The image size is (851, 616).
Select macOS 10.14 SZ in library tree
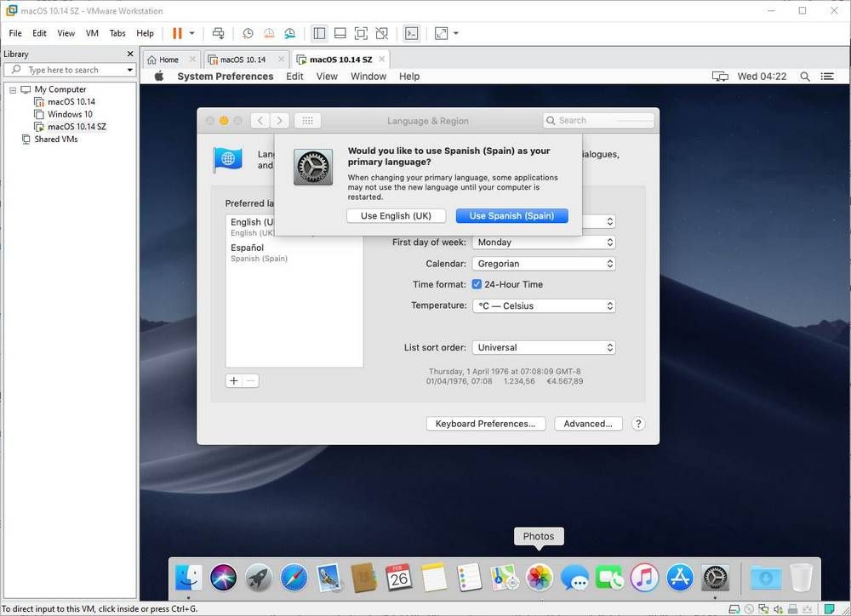click(x=77, y=127)
